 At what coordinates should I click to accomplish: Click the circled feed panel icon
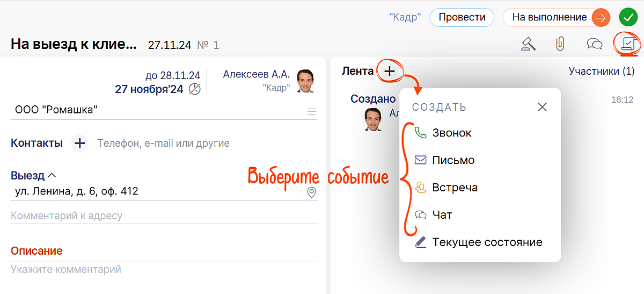pyautogui.click(x=626, y=44)
